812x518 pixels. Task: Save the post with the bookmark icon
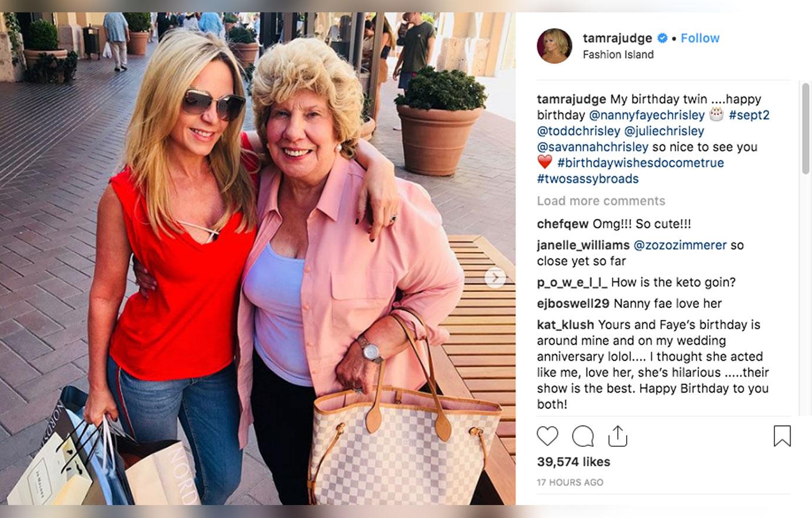click(x=782, y=436)
